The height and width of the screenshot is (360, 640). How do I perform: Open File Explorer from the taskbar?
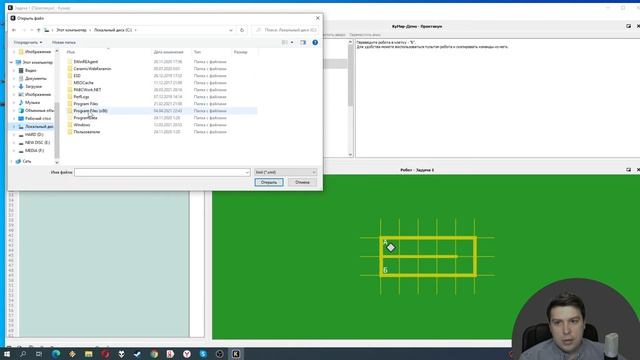click(x=89, y=354)
